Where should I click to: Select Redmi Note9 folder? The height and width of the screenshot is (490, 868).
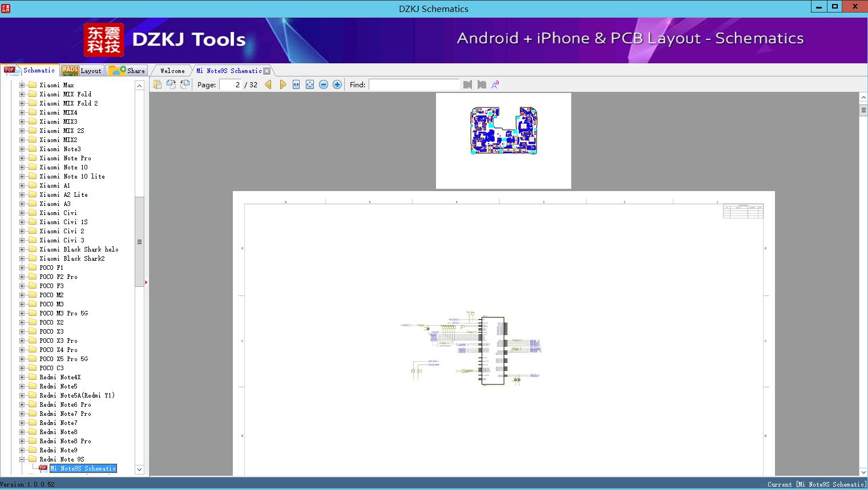58,450
